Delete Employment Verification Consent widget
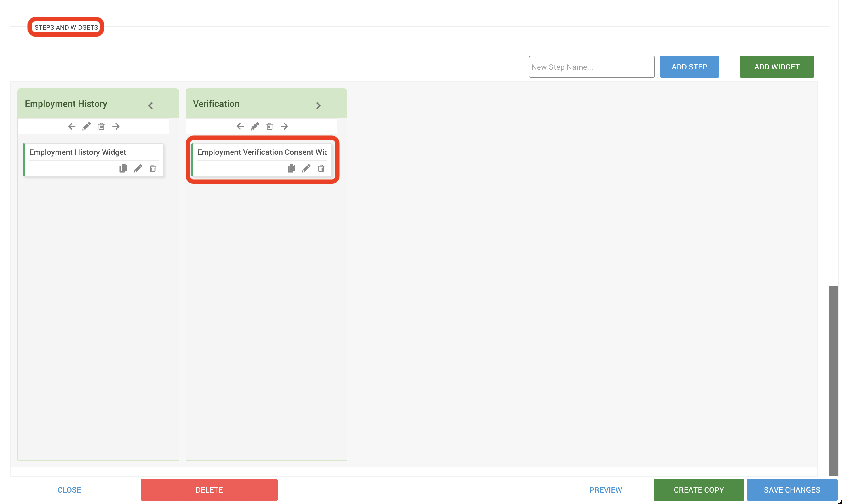842x504 pixels. pyautogui.click(x=321, y=168)
